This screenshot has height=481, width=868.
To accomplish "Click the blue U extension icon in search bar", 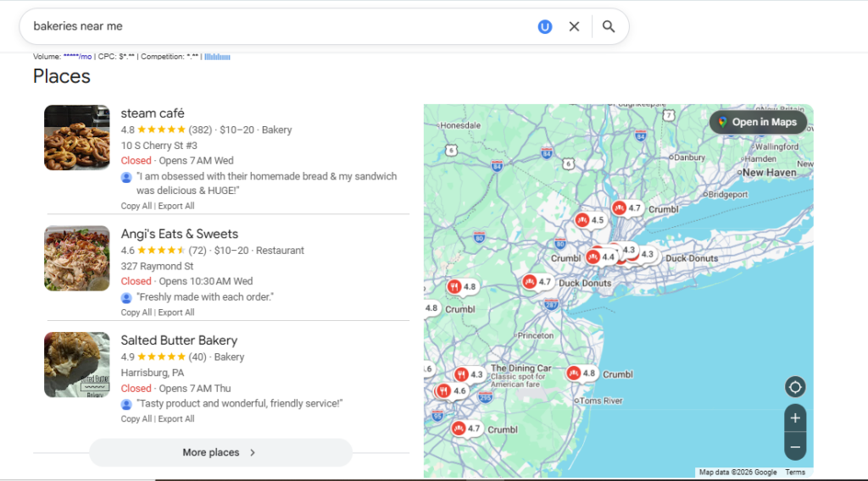I will pos(545,26).
